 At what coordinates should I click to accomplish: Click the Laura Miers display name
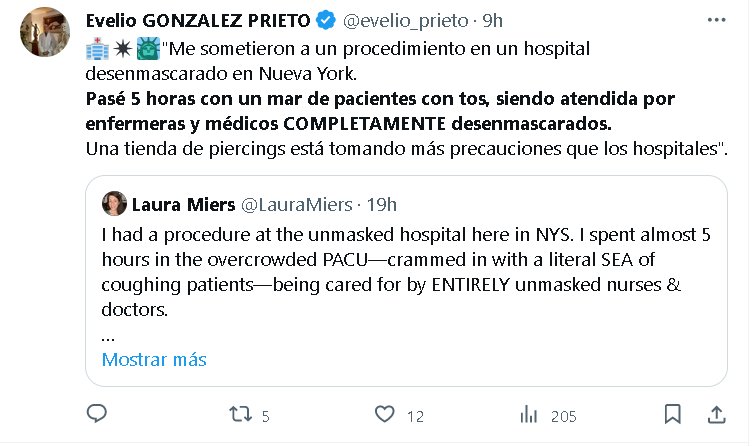[x=182, y=204]
